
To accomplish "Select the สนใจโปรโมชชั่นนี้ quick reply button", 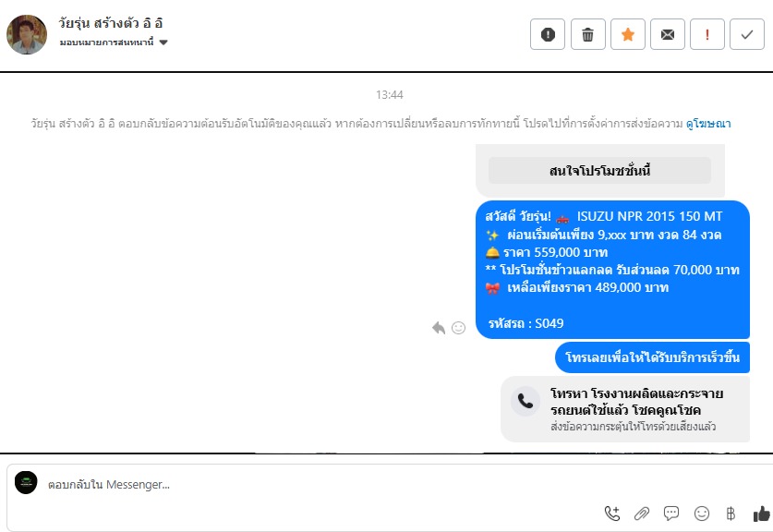I will [599, 171].
